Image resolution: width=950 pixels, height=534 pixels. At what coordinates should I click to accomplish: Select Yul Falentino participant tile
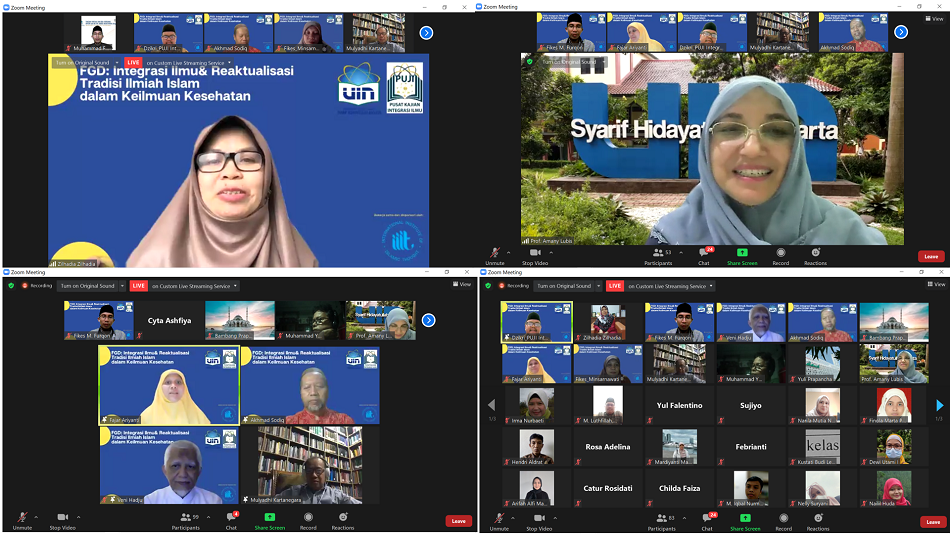[679, 405]
